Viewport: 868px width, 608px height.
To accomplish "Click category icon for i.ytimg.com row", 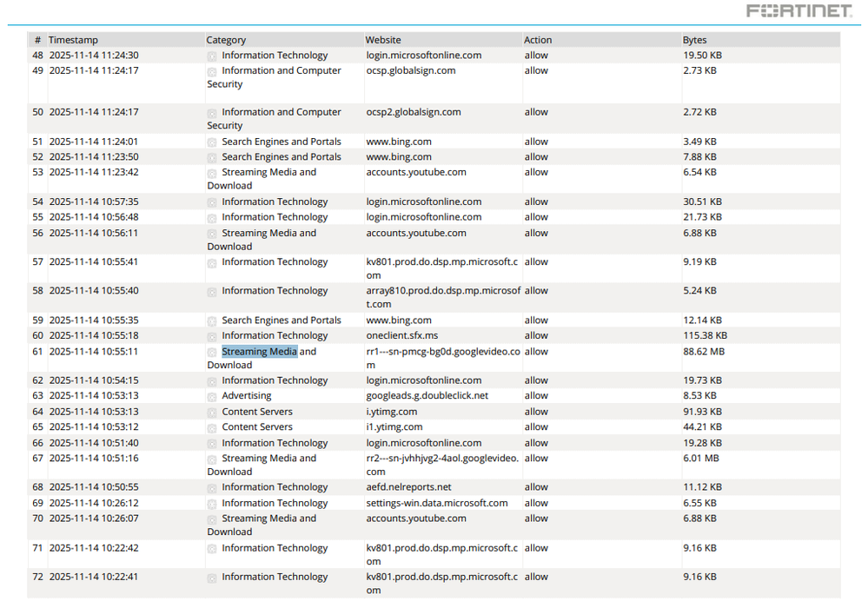I will (212, 413).
